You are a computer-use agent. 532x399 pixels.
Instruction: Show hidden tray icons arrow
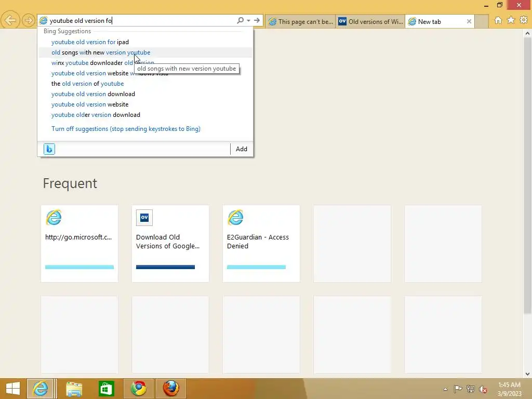(445, 389)
